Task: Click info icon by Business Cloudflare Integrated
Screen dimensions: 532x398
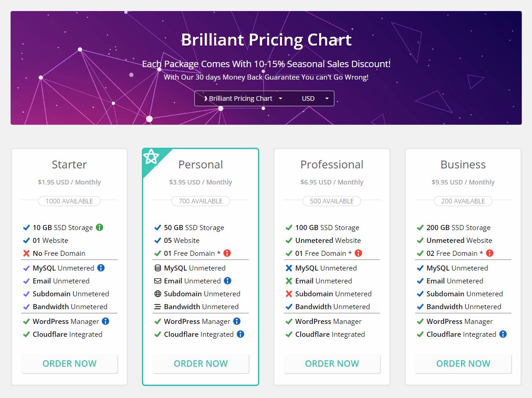Action: coord(503,334)
